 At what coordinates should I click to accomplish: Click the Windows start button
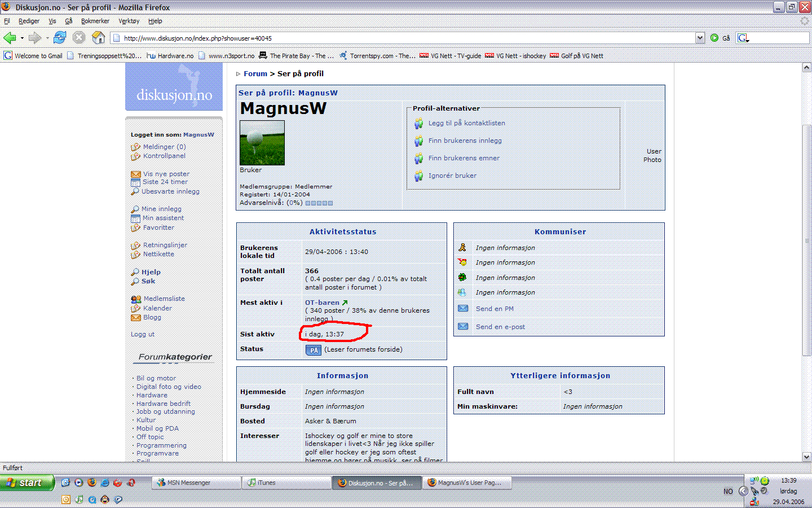(x=27, y=483)
